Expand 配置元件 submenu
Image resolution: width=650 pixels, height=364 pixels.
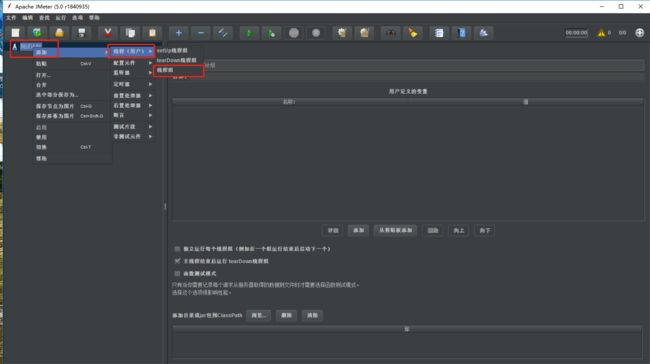(x=132, y=63)
